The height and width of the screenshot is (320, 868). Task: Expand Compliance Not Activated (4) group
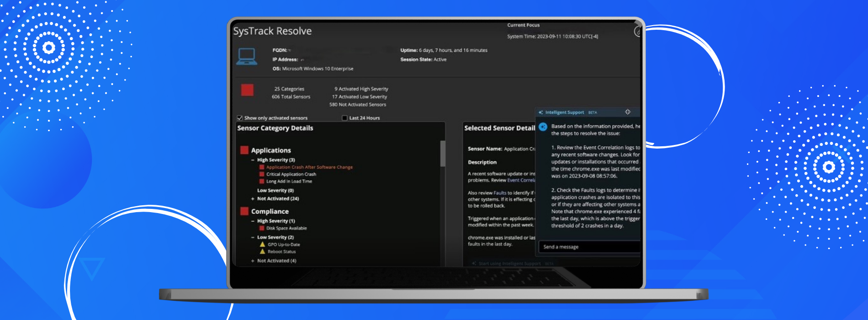(x=253, y=261)
